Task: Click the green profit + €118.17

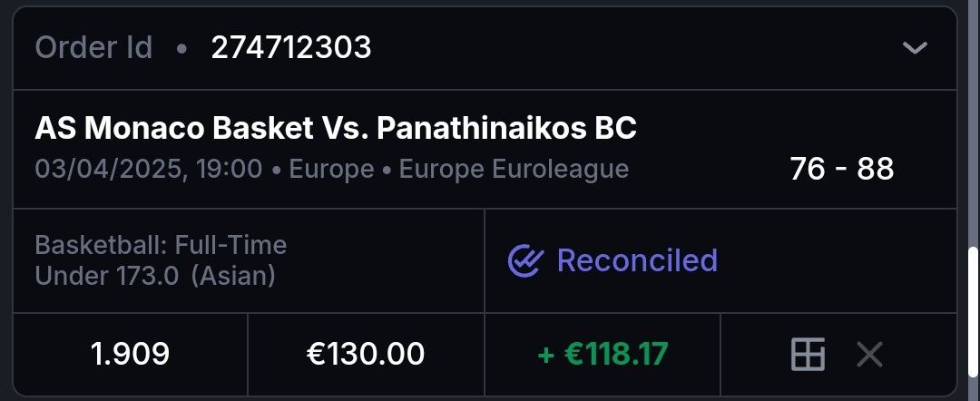Action: click(603, 355)
